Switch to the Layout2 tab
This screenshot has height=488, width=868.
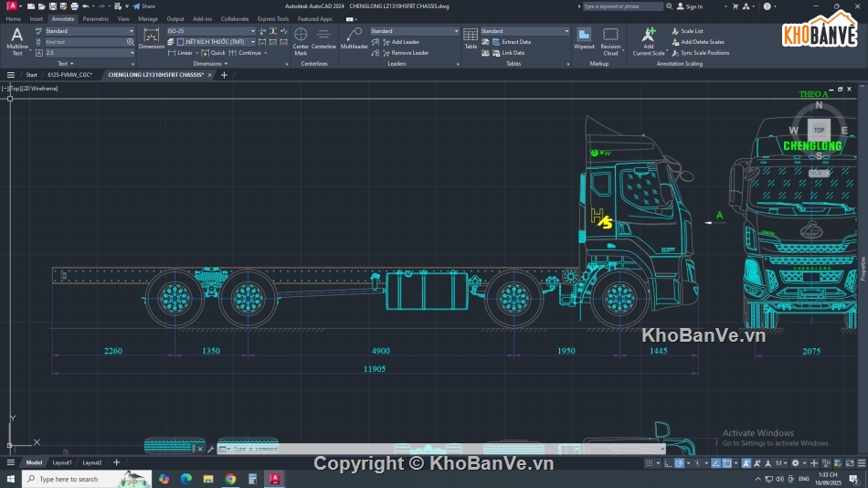click(x=92, y=462)
